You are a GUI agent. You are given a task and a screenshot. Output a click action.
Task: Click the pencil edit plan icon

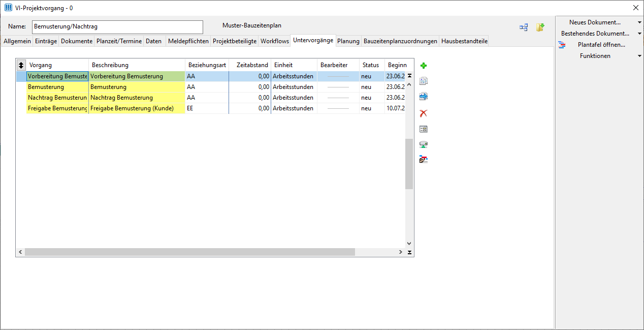coord(424,160)
